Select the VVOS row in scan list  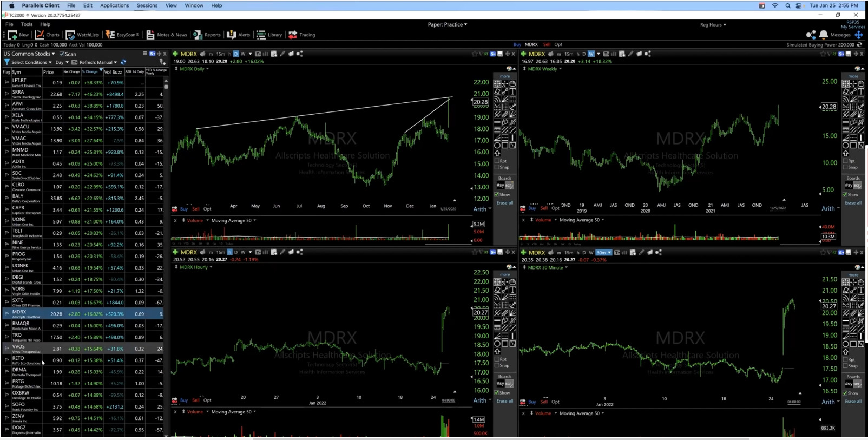[x=83, y=349]
